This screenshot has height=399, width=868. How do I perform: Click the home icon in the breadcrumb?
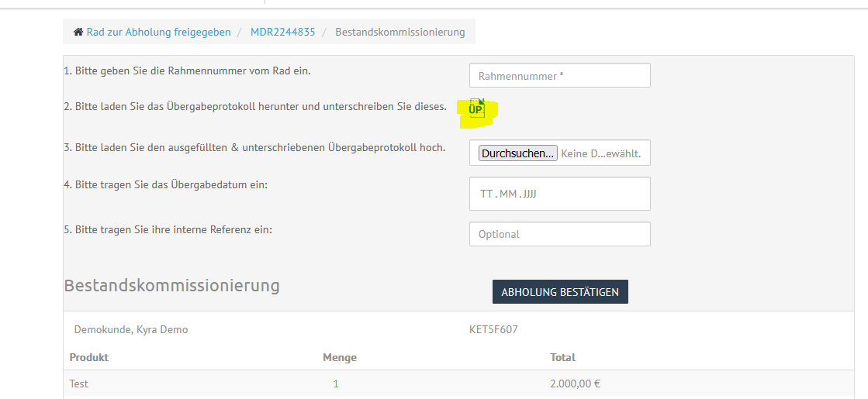click(x=78, y=32)
